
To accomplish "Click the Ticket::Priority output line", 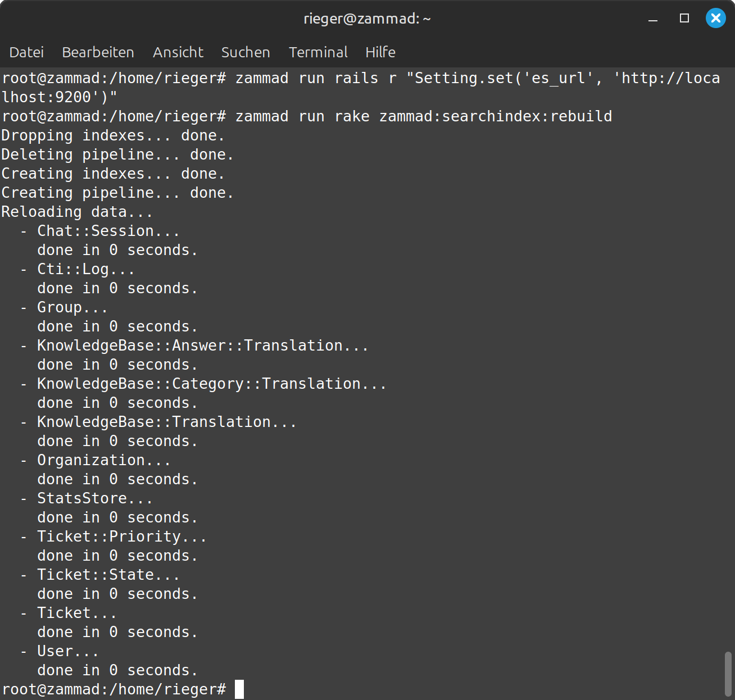I will 114,537.
